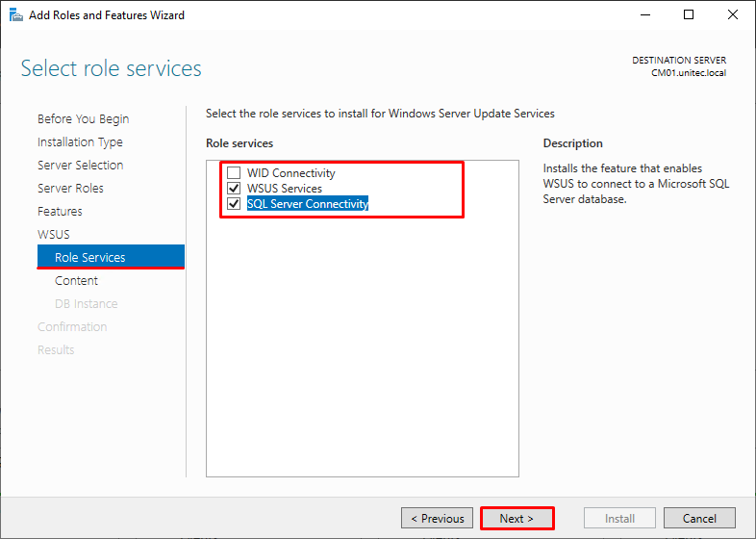Jump to the Features step
The image size is (756, 539).
(x=60, y=212)
